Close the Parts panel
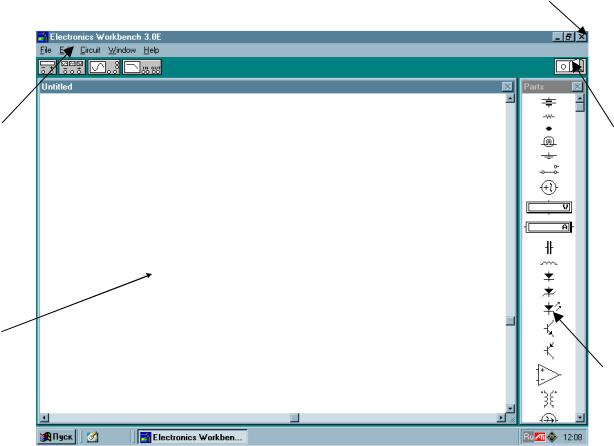This screenshot has height=446, width=614. tap(577, 87)
